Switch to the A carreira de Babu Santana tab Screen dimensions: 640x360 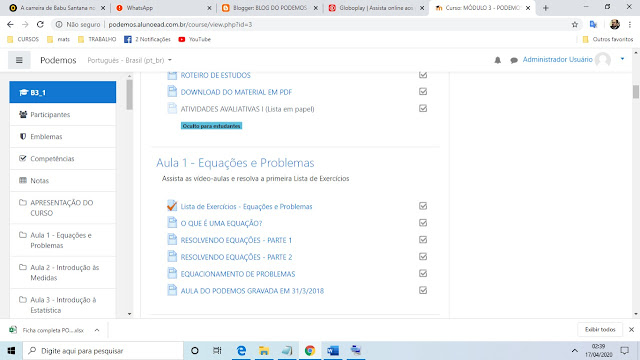[x=58, y=8]
